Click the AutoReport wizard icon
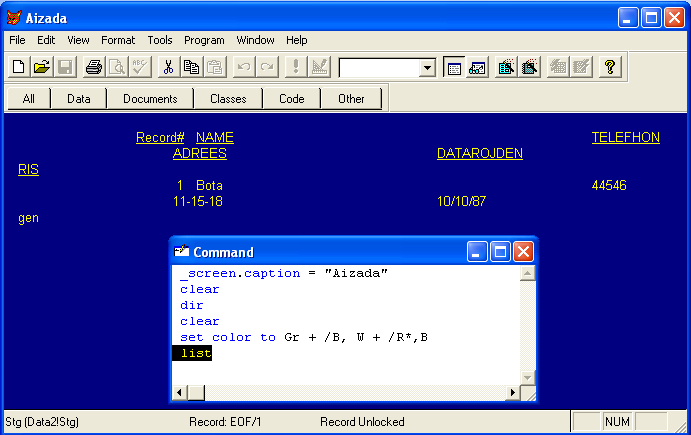 tap(581, 67)
